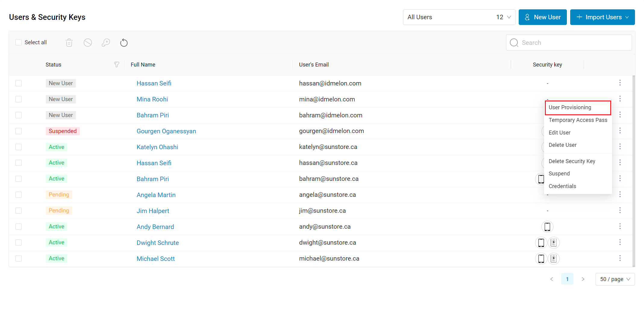Click the previous page arrow
Viewport: 644px width, 334px height.
point(552,279)
